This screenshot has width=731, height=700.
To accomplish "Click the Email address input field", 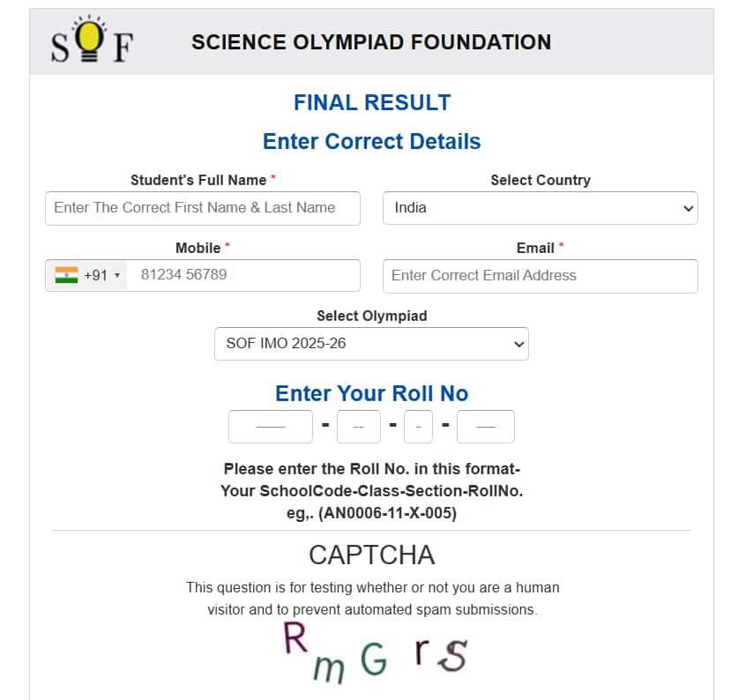I will coord(541,276).
